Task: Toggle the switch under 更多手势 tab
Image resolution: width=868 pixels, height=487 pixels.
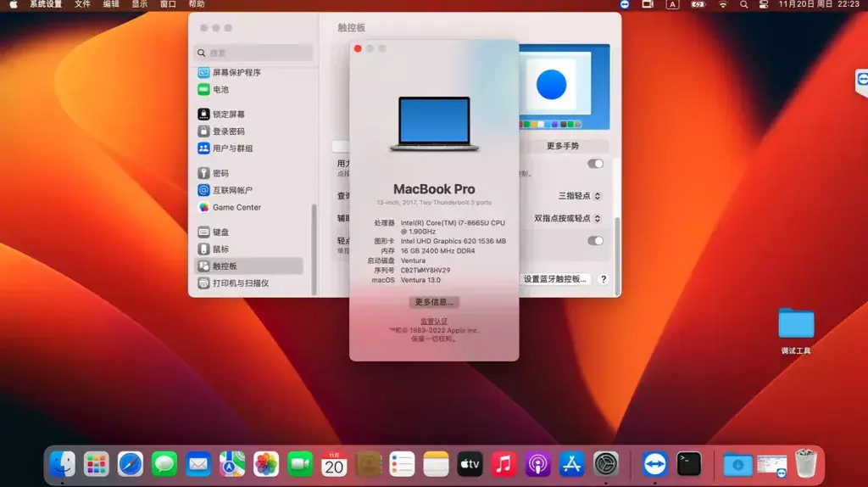Action: pyautogui.click(x=595, y=164)
